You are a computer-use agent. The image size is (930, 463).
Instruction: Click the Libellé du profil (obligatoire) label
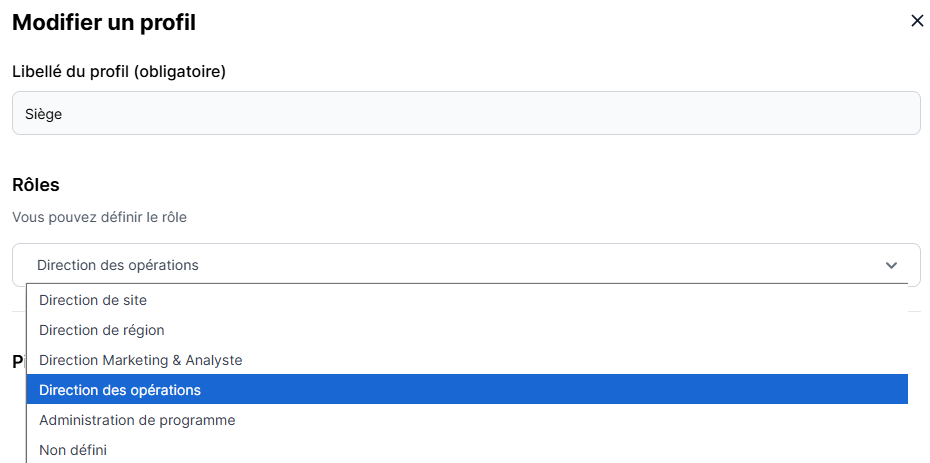[x=119, y=71]
